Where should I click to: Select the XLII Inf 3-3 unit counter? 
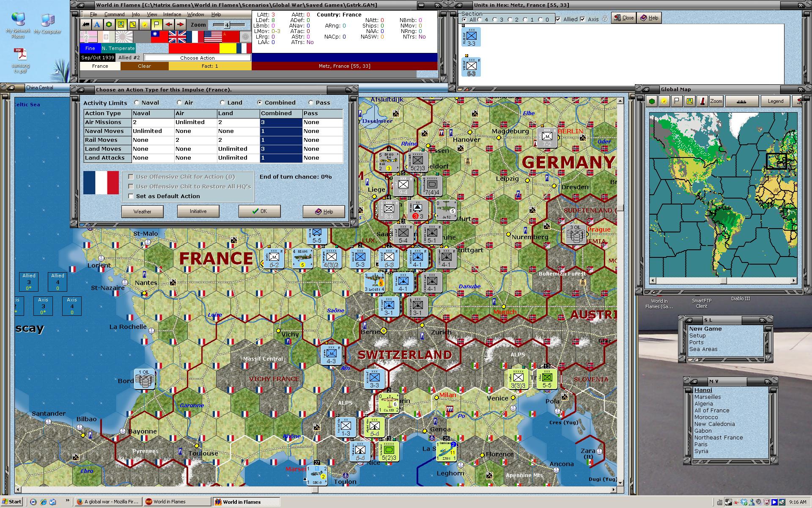(x=471, y=37)
